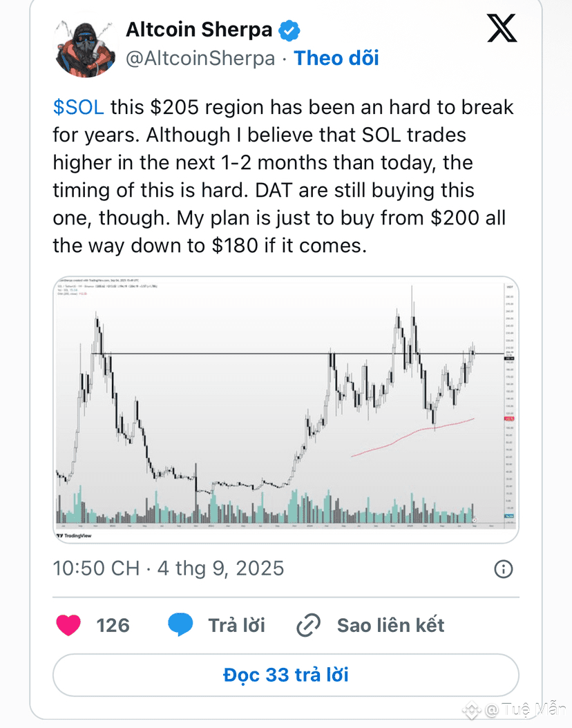The width and height of the screenshot is (572, 728).
Task: Click the blue verified badge
Action: [x=289, y=30]
